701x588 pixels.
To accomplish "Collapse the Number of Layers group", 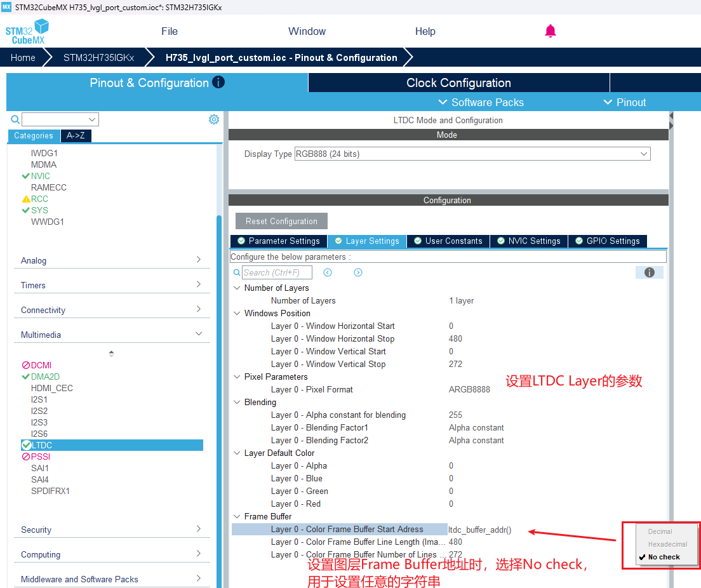I will coord(237,288).
